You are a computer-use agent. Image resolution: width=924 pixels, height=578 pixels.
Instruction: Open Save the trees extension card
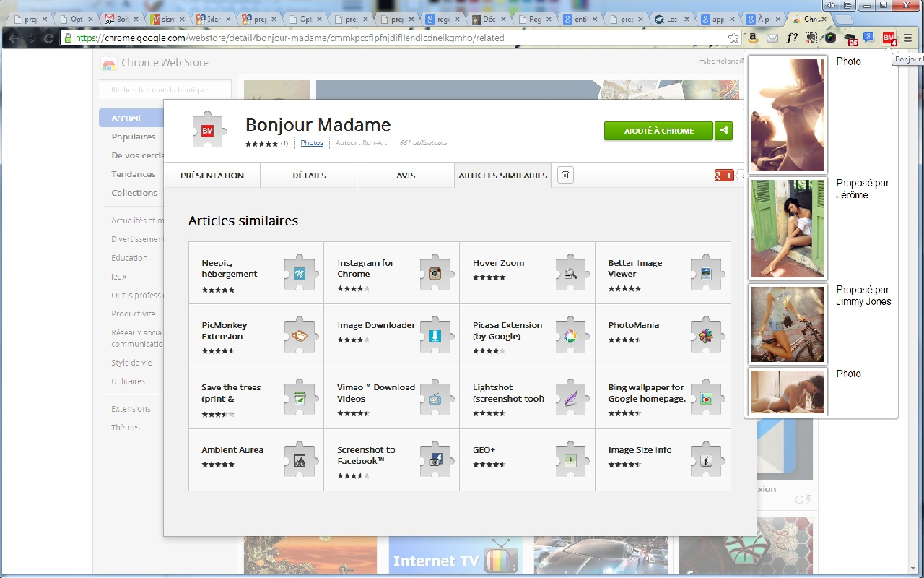pos(256,397)
